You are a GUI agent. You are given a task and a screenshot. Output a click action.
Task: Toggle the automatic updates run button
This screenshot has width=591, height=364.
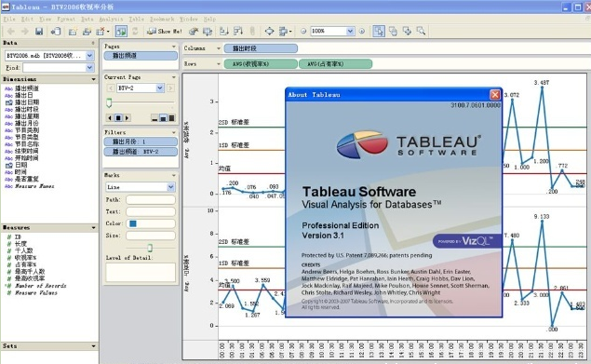point(121,32)
